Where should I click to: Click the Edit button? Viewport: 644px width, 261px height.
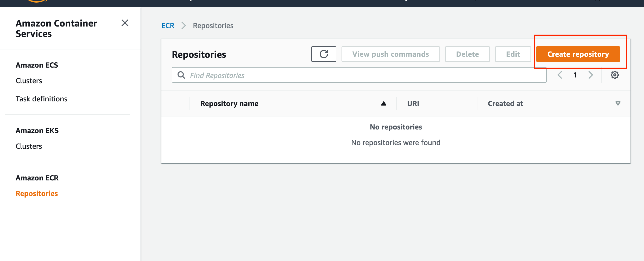point(513,54)
